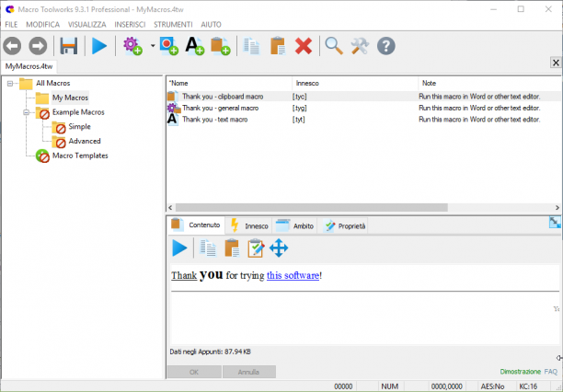Save the macro file with the floppy icon
This screenshot has height=392, width=563.
pos(69,46)
